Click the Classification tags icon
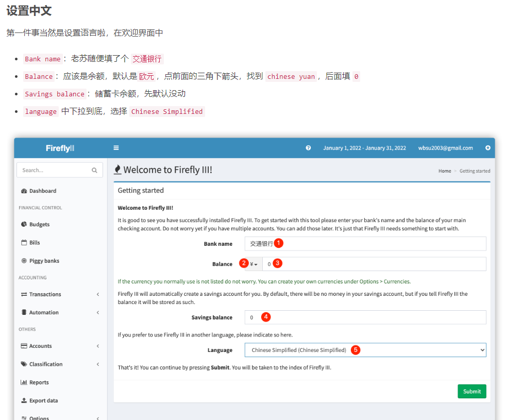 [24, 364]
